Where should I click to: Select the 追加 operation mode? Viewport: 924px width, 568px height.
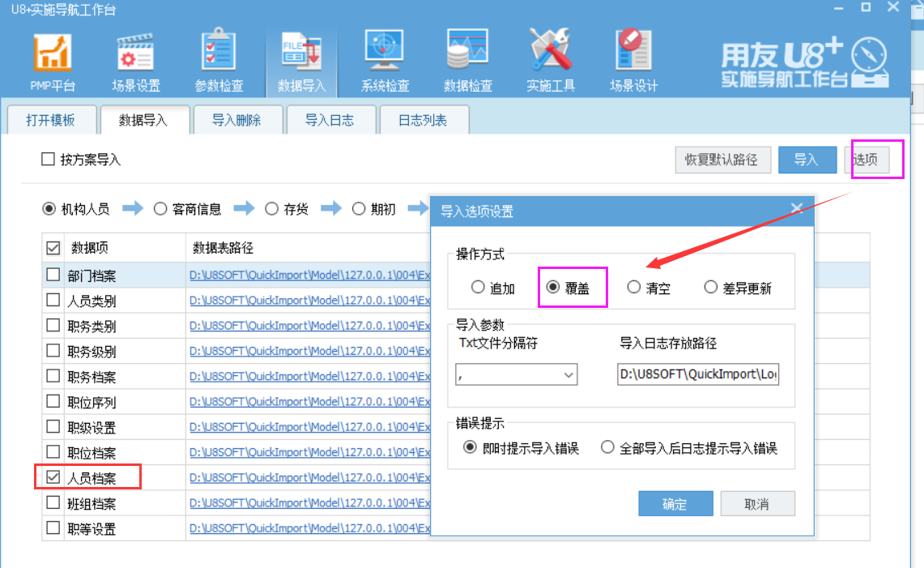tap(478, 288)
